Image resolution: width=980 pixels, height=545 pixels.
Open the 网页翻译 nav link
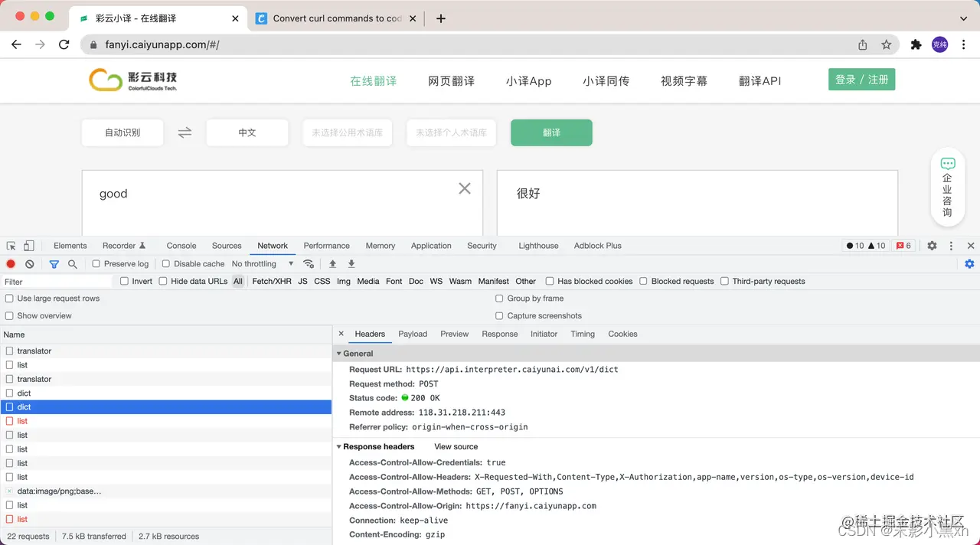(x=451, y=80)
